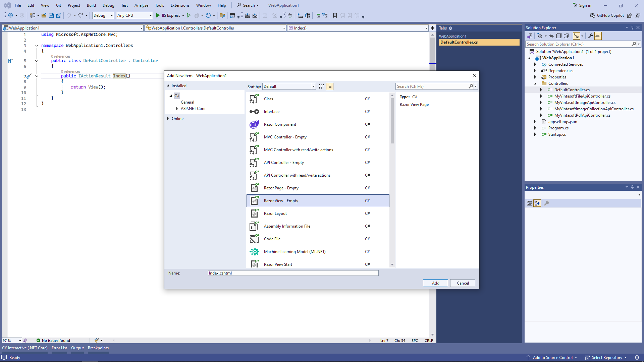
Task: Click the Save All toolbar icon
Action: 59,15
